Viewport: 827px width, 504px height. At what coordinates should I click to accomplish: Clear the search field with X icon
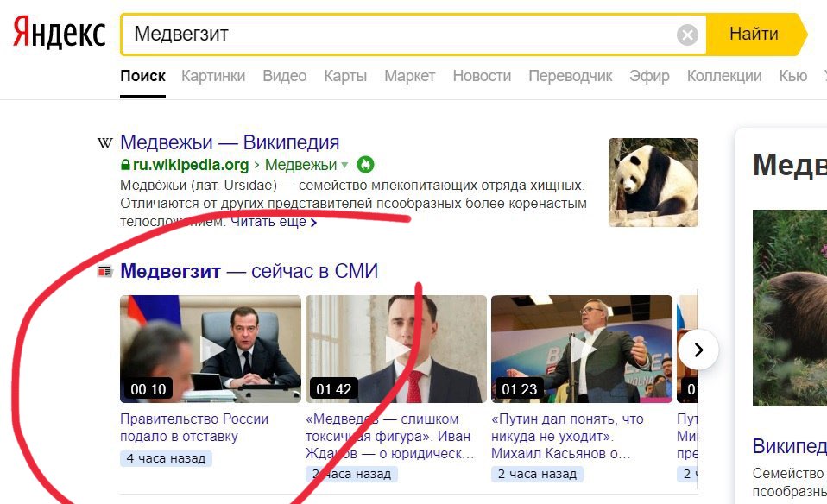coord(687,35)
